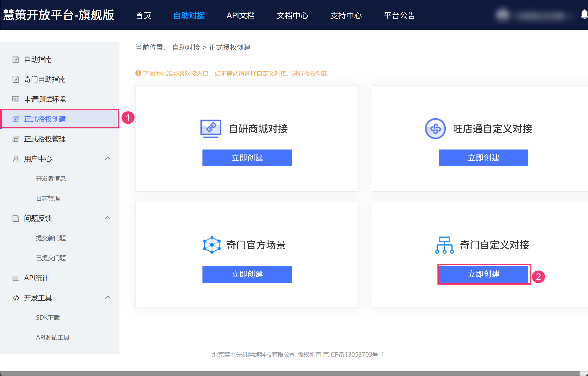Switch to 支持中心 in top navigation
Viewport: 588px width, 376px height.
click(x=346, y=15)
